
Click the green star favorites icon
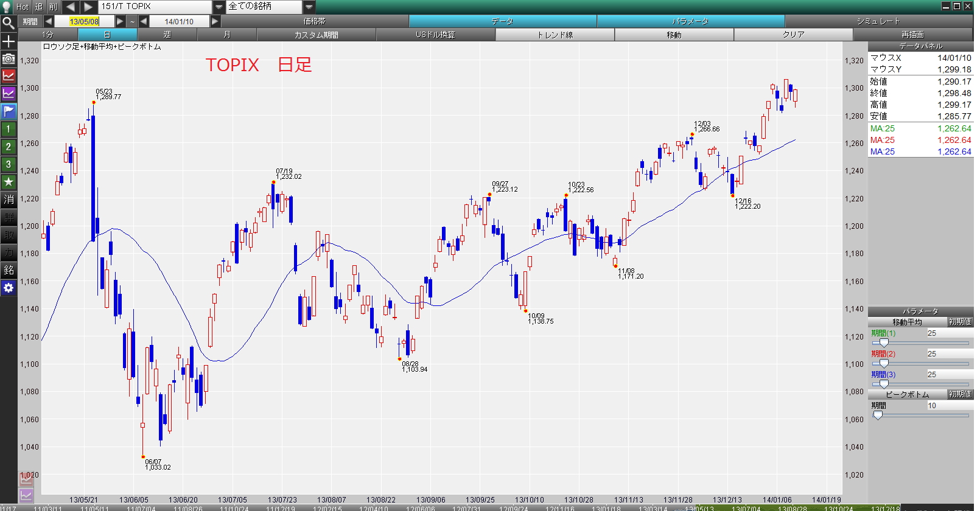coord(9,182)
